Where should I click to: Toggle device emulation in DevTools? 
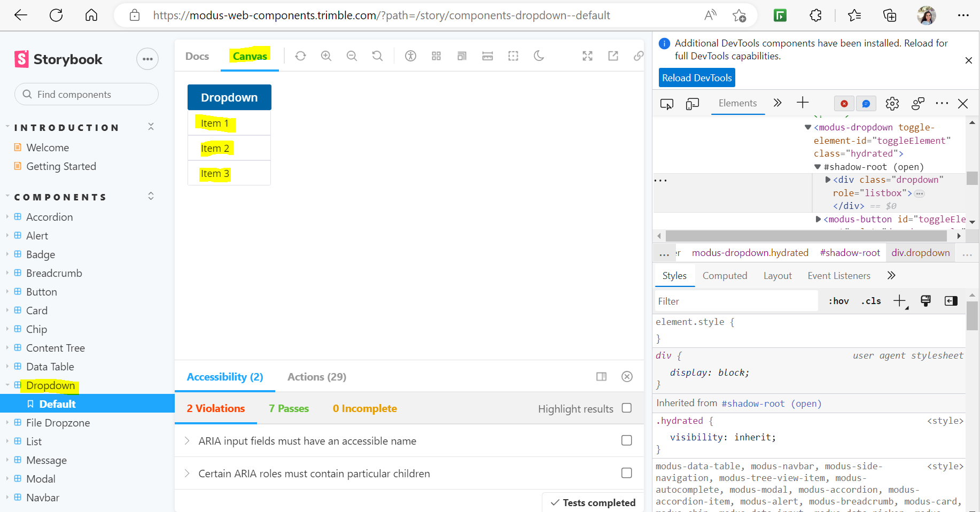point(692,104)
